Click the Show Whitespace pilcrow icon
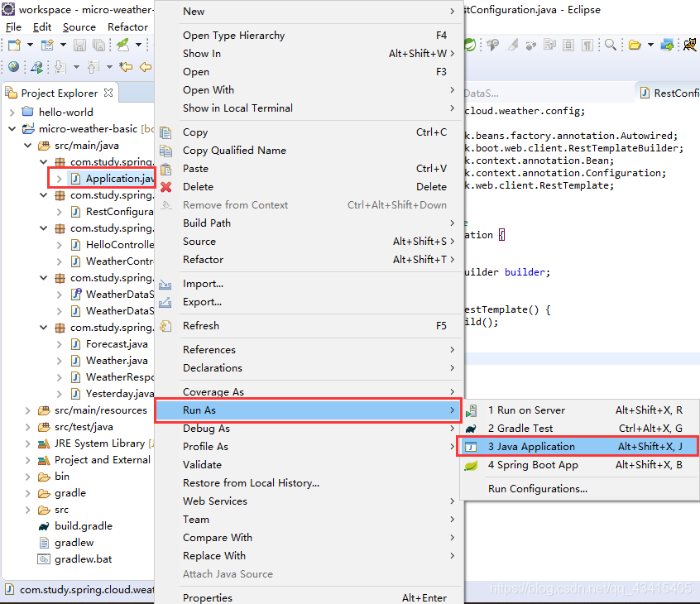700x604 pixels. click(587, 45)
